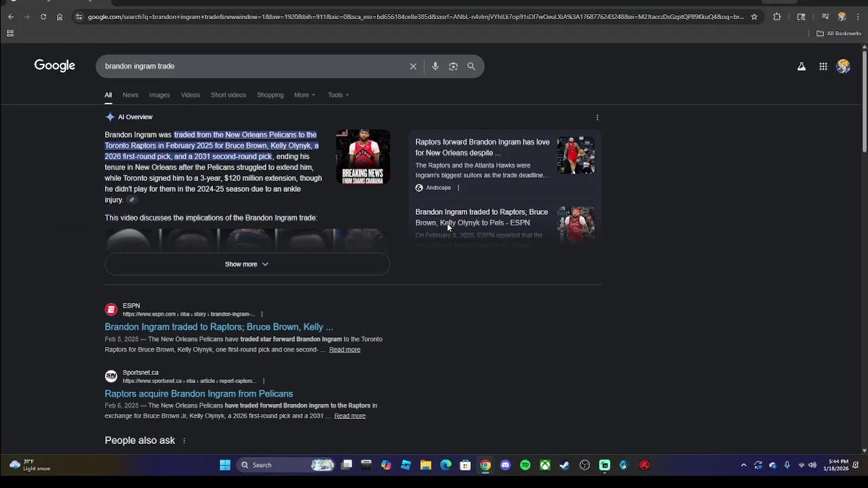Click the address bar URL
Screen dimensions: 868x488
tap(415, 17)
